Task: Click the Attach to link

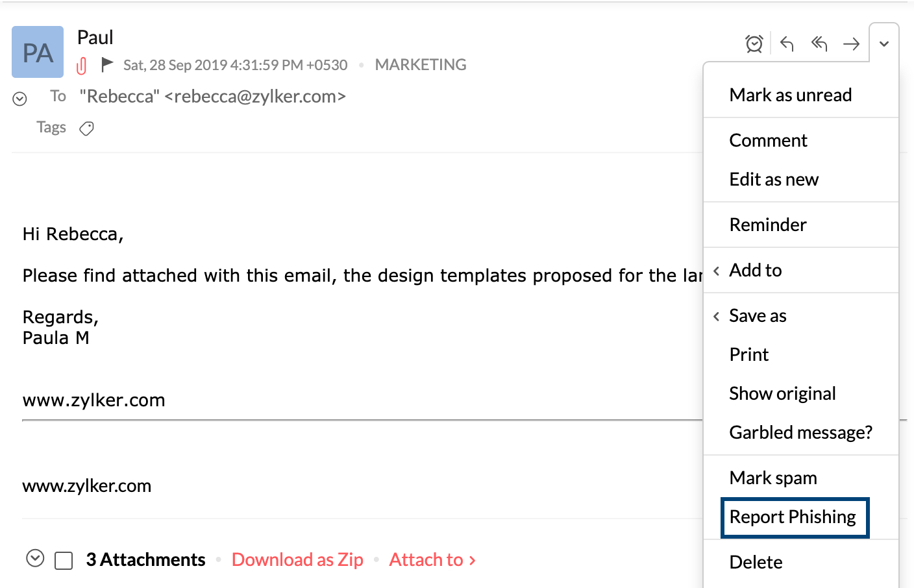Action: pos(432,559)
